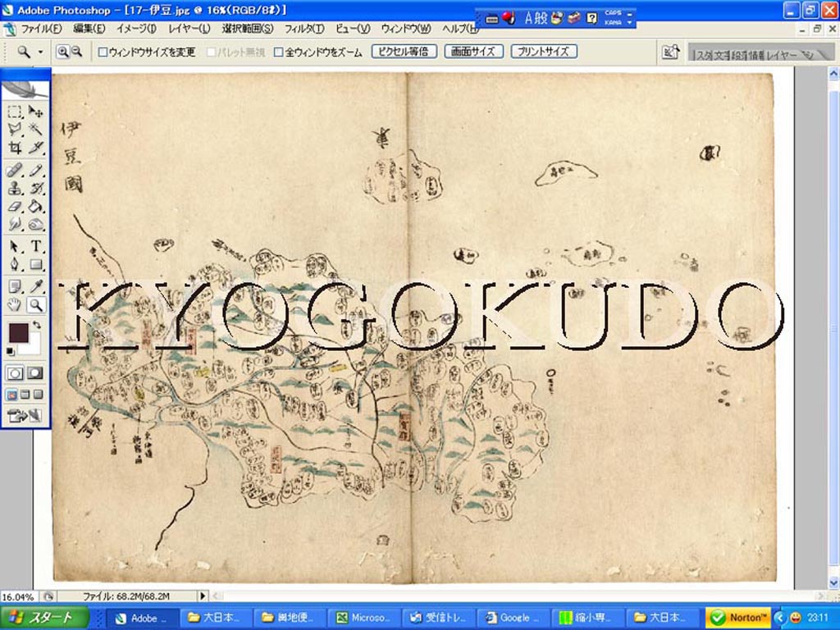840x630 pixels.
Task: Pick the Path Selection arrow tool
Action: (x=15, y=246)
